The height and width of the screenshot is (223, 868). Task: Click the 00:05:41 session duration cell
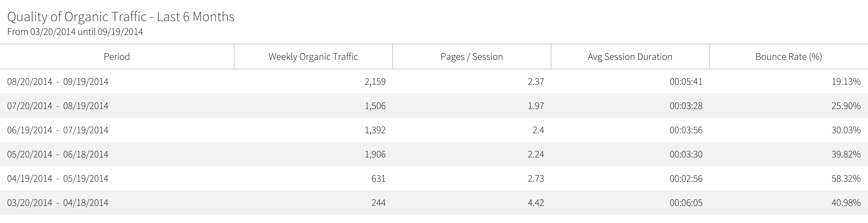pos(686,82)
